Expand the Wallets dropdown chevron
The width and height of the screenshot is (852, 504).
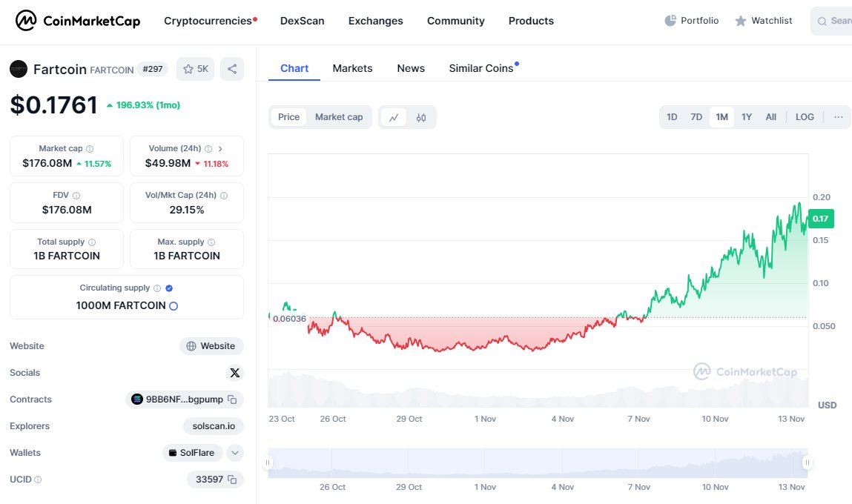coord(235,452)
